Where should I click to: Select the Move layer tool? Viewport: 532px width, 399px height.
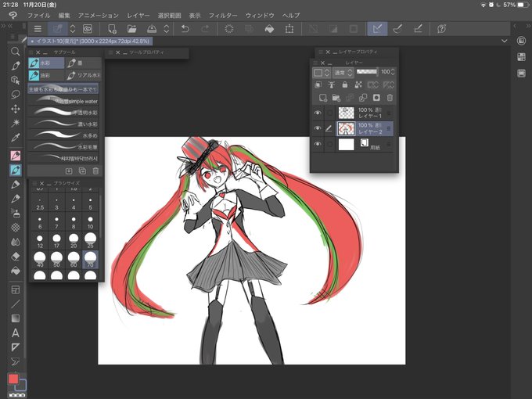pyautogui.click(x=16, y=109)
